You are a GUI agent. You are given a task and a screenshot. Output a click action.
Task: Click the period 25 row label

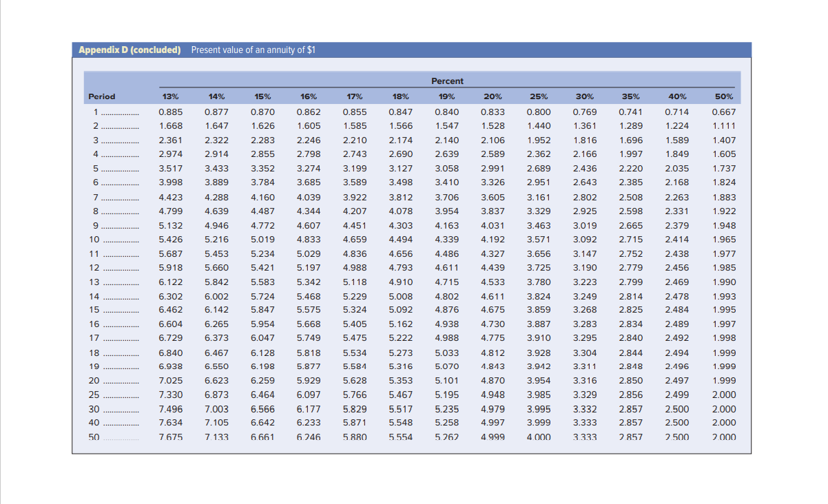94,395
